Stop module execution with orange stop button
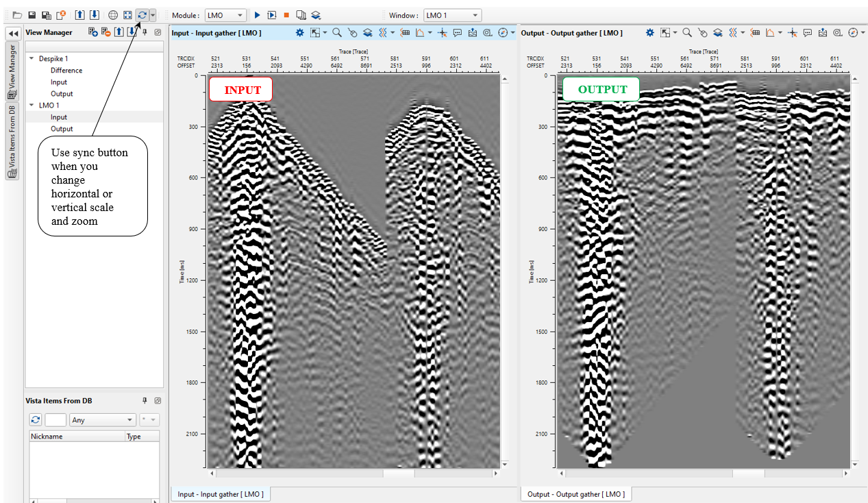 286,15
